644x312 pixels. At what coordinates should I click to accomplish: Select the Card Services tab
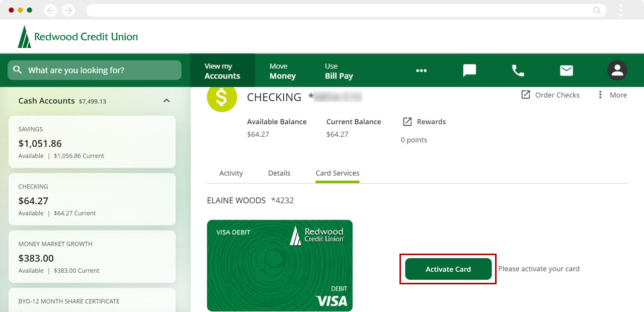click(x=338, y=173)
